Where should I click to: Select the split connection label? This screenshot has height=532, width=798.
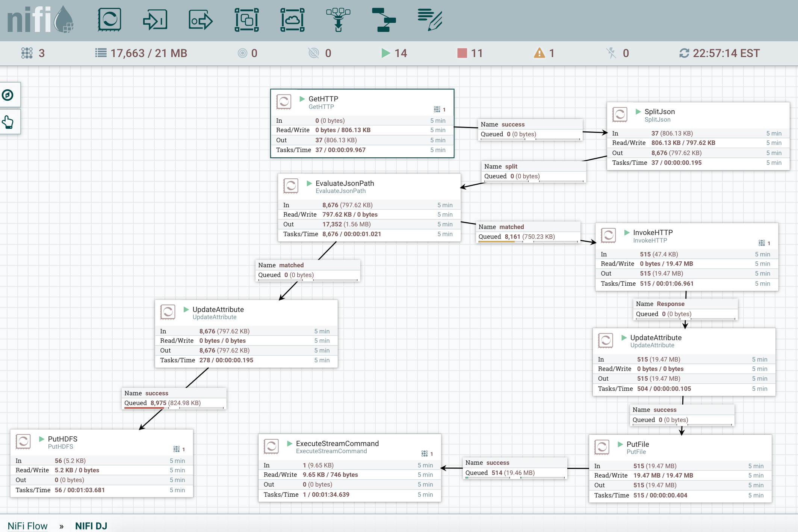coord(534,171)
